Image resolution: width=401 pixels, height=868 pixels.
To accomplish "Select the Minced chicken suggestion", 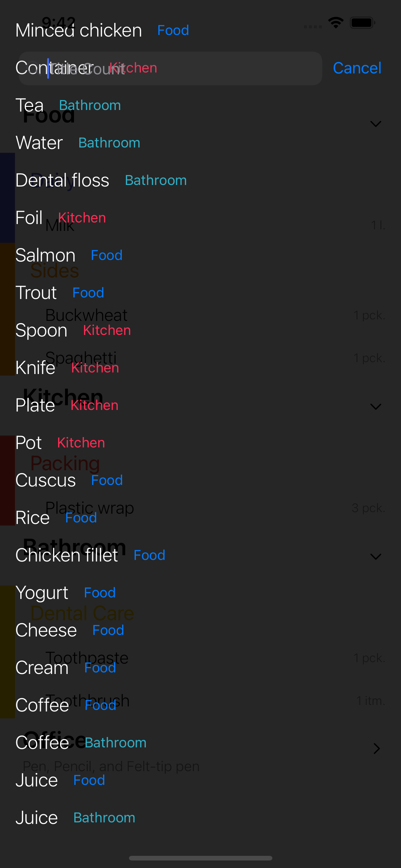I will (78, 30).
